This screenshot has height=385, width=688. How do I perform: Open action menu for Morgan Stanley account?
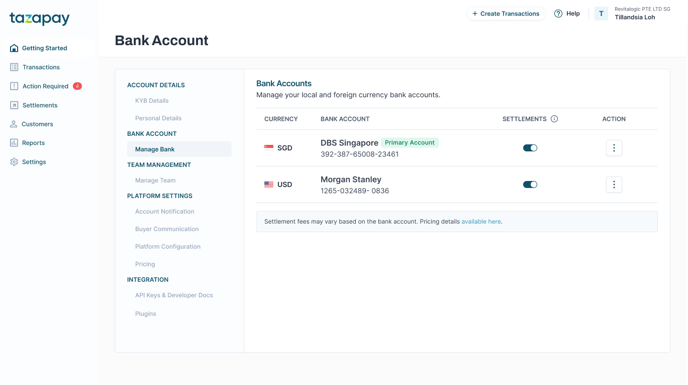pos(614,184)
